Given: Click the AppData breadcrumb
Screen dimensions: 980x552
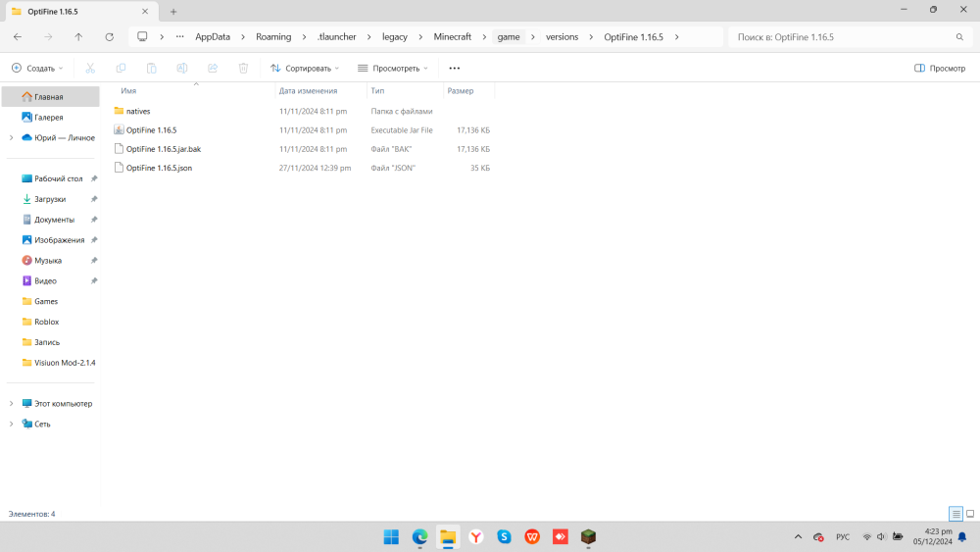Looking at the screenshot, I should [x=213, y=37].
